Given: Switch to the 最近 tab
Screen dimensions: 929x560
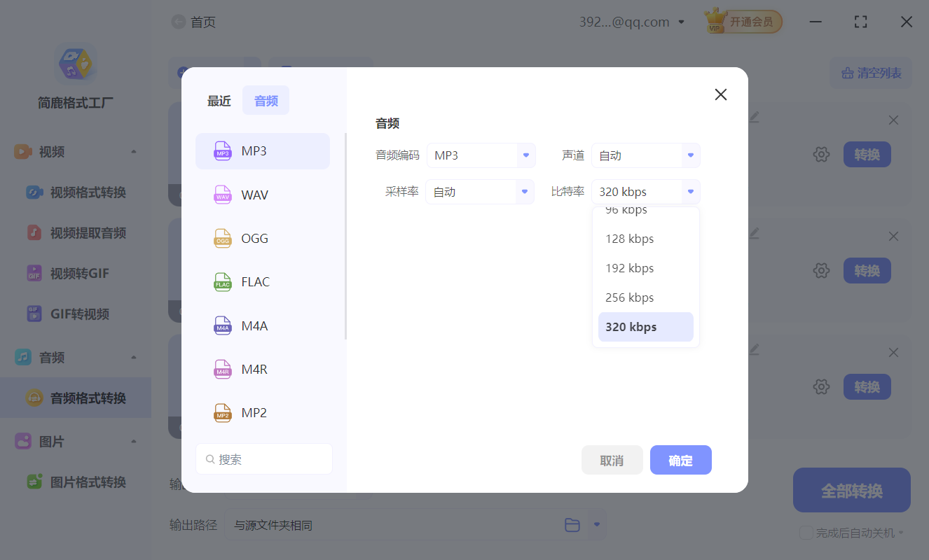Looking at the screenshot, I should coord(219,99).
